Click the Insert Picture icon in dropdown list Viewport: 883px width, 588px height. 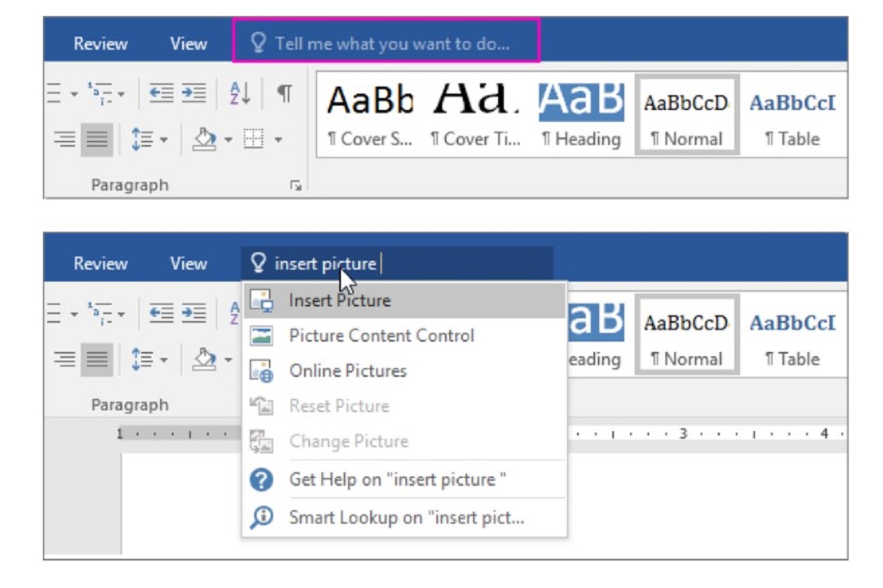(262, 300)
